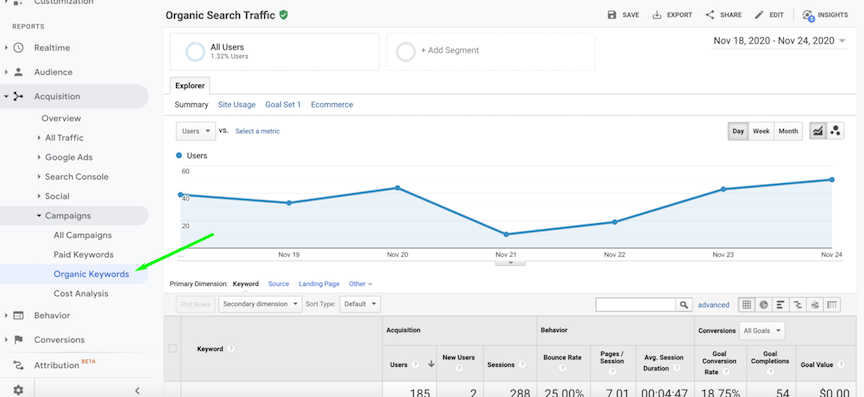The width and height of the screenshot is (864, 397).
Task: Open the Other primary dimension dropdown
Action: pos(360,284)
